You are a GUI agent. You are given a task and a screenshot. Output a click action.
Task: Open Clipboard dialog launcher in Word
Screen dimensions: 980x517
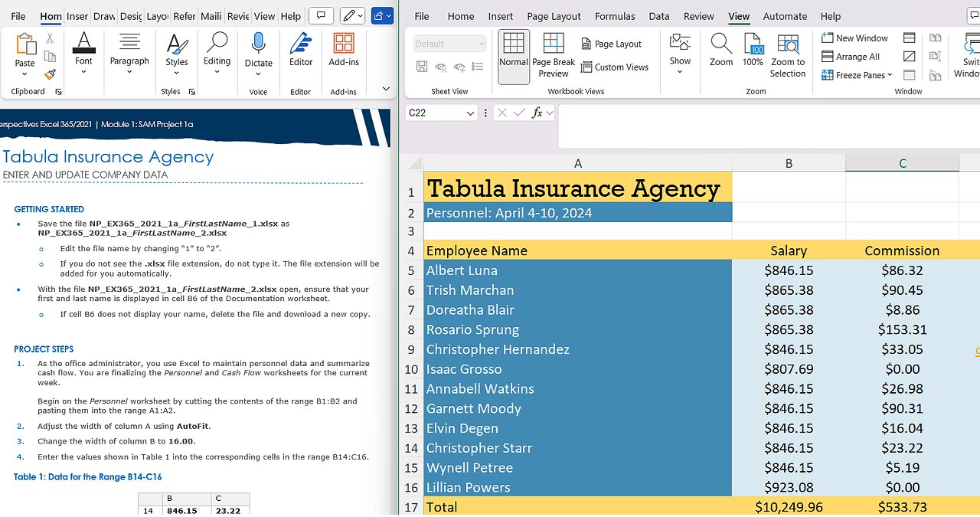click(x=59, y=92)
